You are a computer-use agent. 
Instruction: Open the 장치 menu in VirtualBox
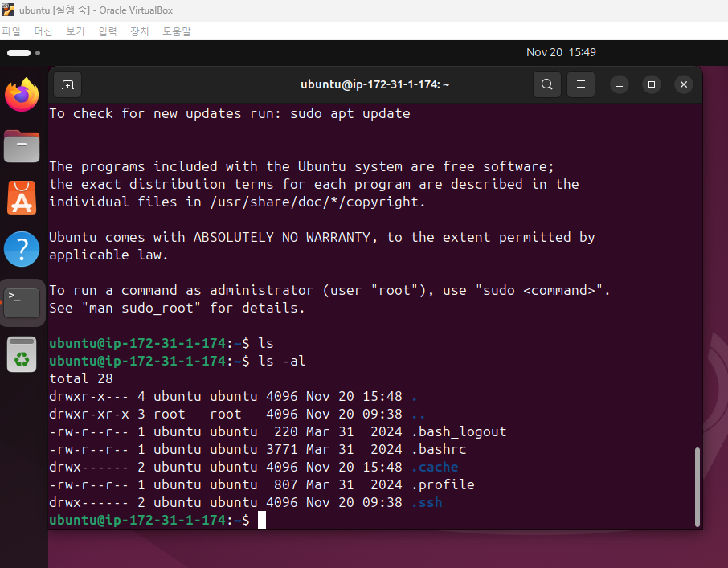pyautogui.click(x=139, y=31)
